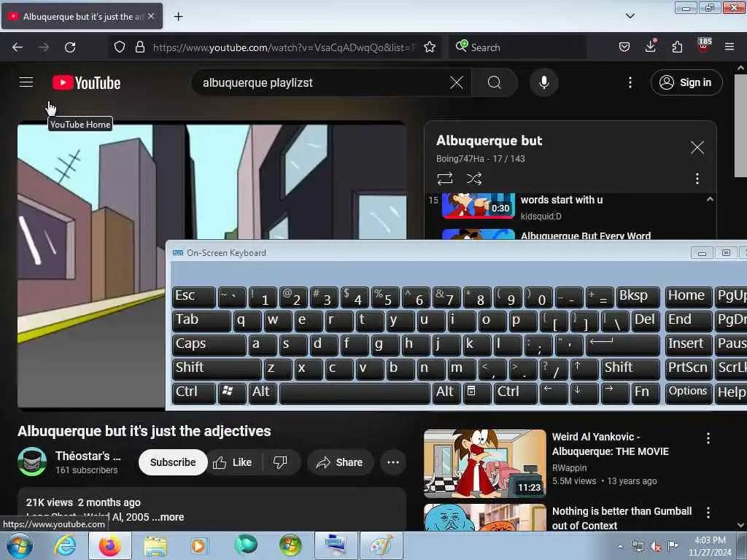Toggle left Shift key on On-Screen Keyboard

click(217, 369)
